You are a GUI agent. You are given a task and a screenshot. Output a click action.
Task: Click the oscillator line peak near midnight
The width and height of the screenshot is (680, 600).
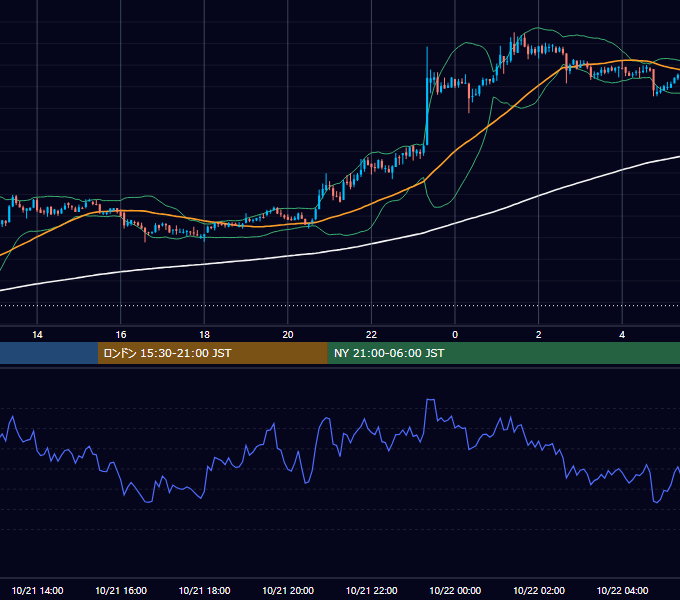[x=430, y=400]
